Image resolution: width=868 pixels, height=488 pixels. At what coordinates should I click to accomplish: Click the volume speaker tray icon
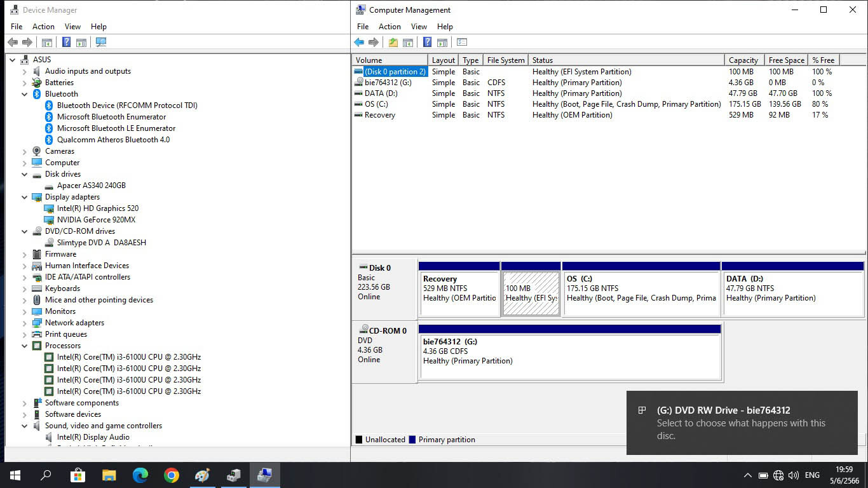pyautogui.click(x=793, y=475)
